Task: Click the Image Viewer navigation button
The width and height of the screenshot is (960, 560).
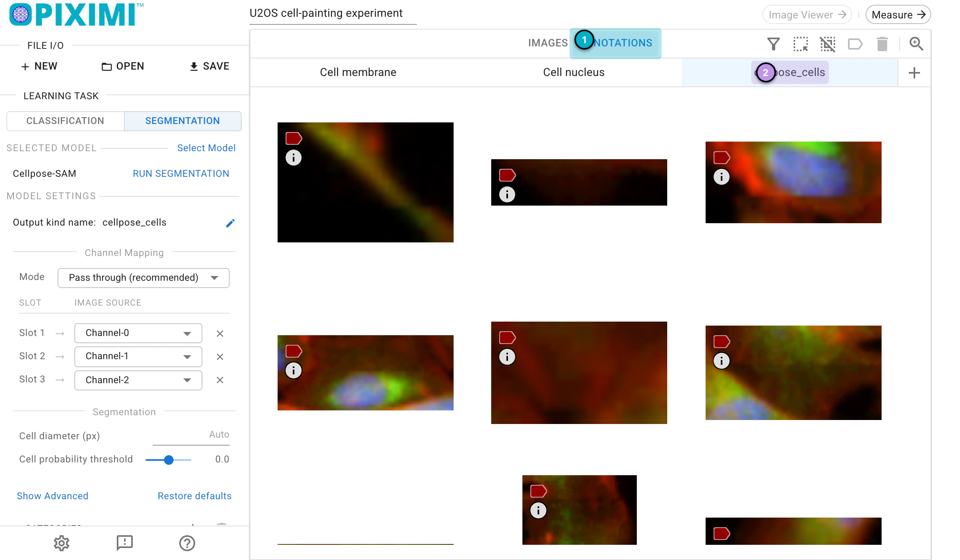Action: 807,15
